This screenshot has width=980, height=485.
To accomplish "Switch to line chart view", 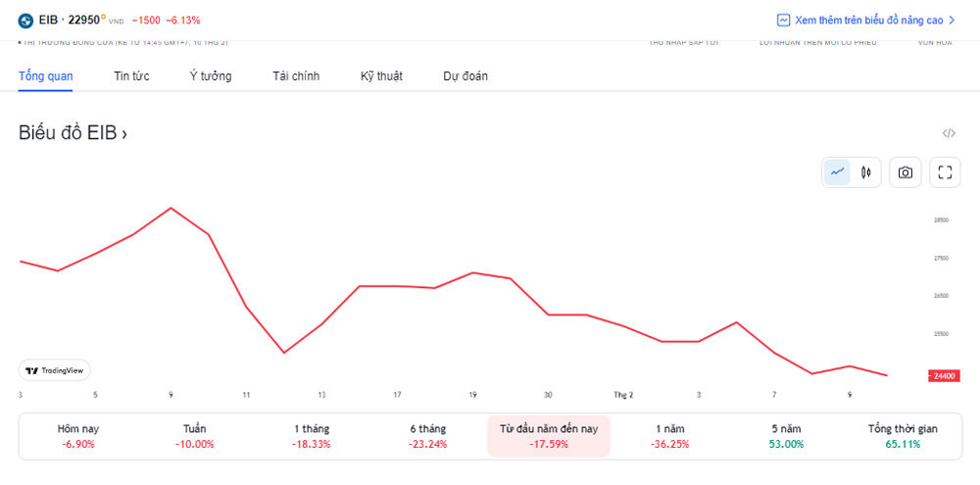I will [x=838, y=172].
